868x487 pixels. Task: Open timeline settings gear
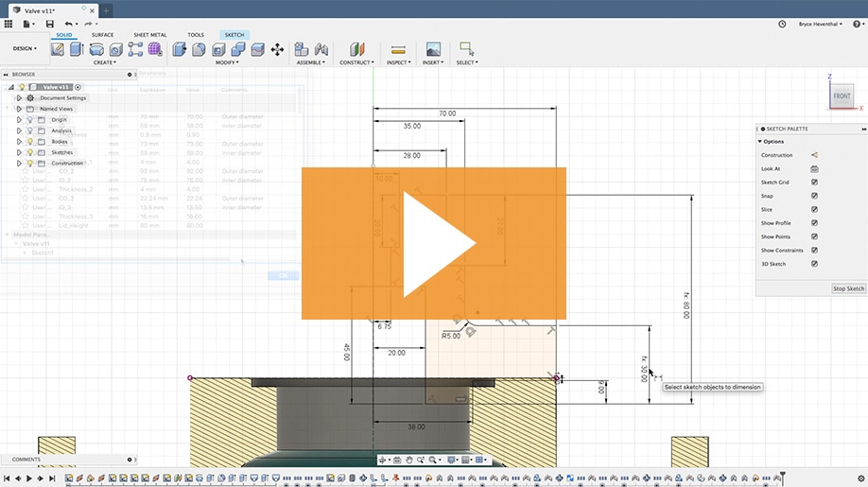(860, 478)
